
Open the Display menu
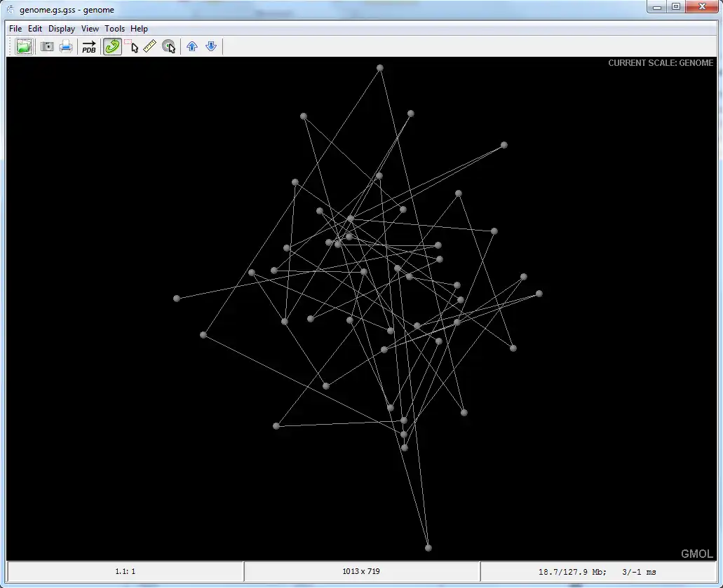click(62, 29)
